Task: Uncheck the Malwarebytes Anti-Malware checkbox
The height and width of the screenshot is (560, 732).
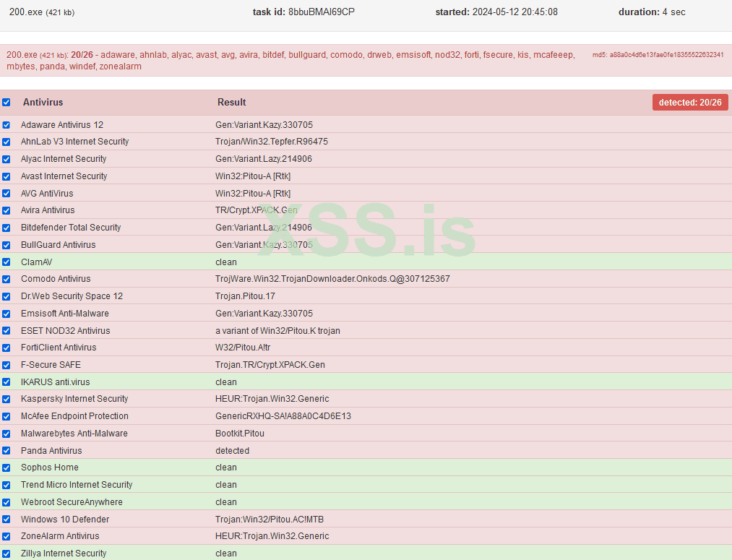Action: 6,434
